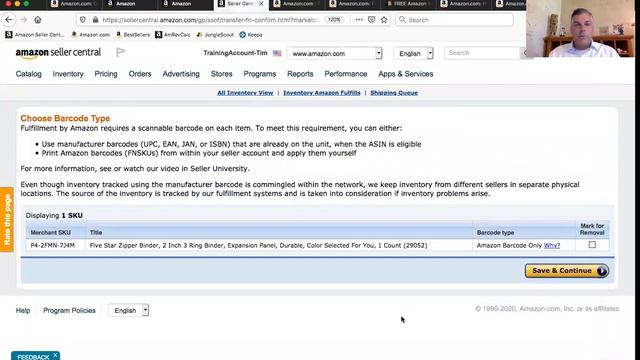Screen dimensions: 640x360
Task: Open the Amazon Seller Central bookmark
Action: click(35, 35)
